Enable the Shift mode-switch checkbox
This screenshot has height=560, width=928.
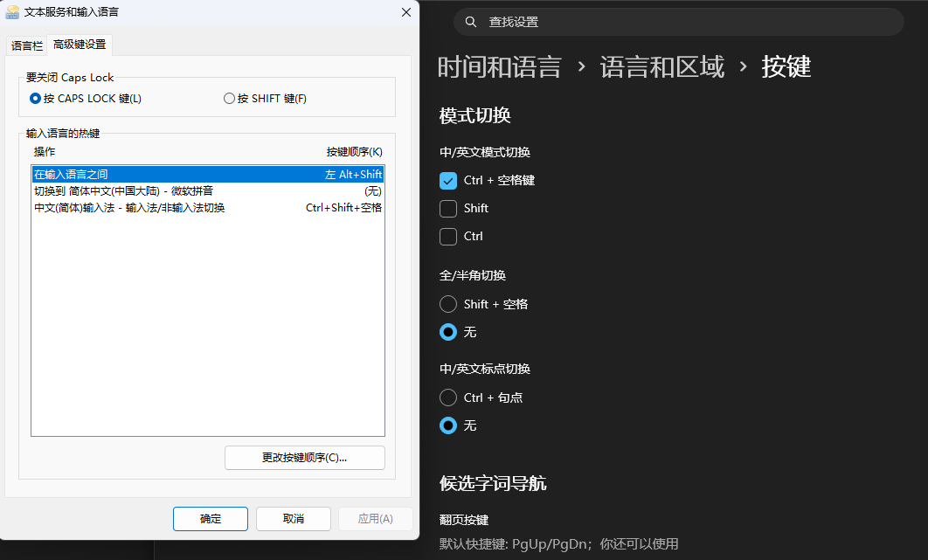point(448,209)
